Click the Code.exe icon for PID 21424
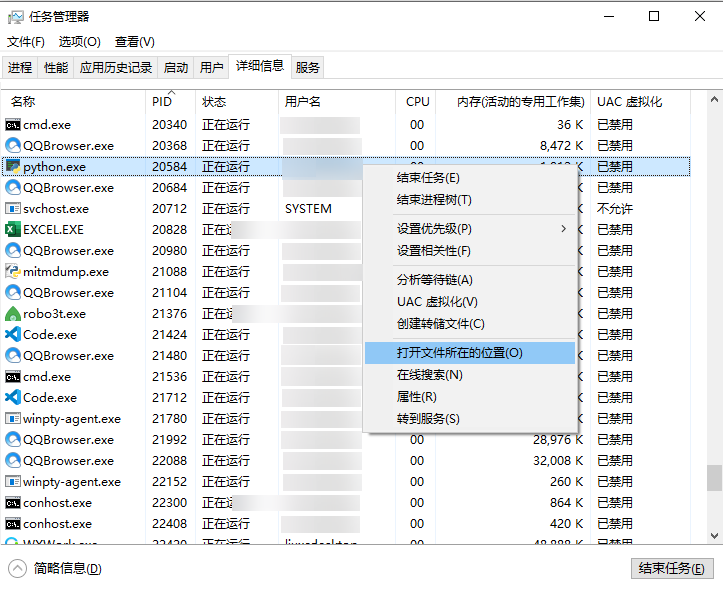This screenshot has height=593, width=723. (13, 334)
